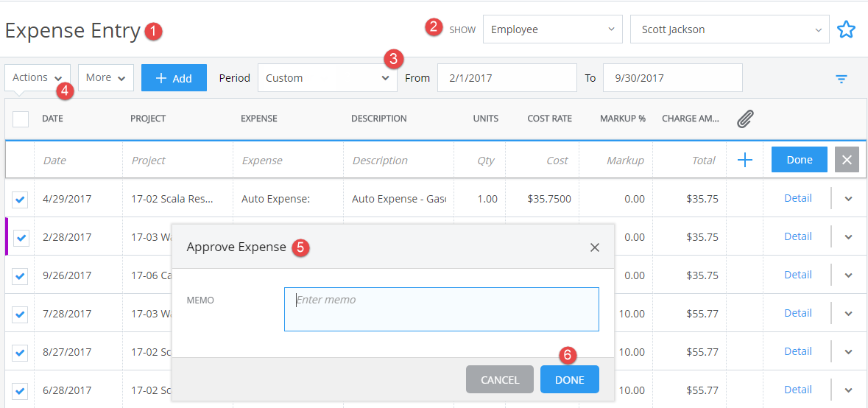Open the Actions dropdown menu
This screenshot has width=868, height=408.
[38, 77]
